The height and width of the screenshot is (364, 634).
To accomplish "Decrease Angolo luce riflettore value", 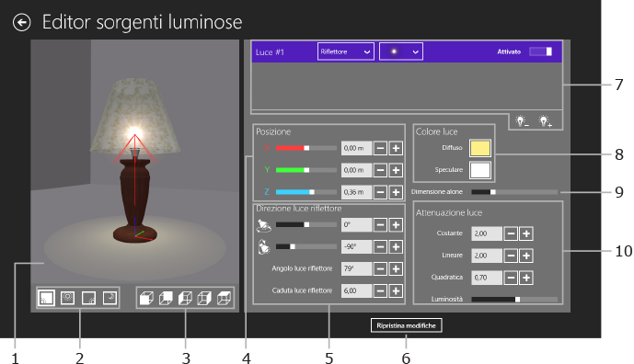I will point(380,268).
